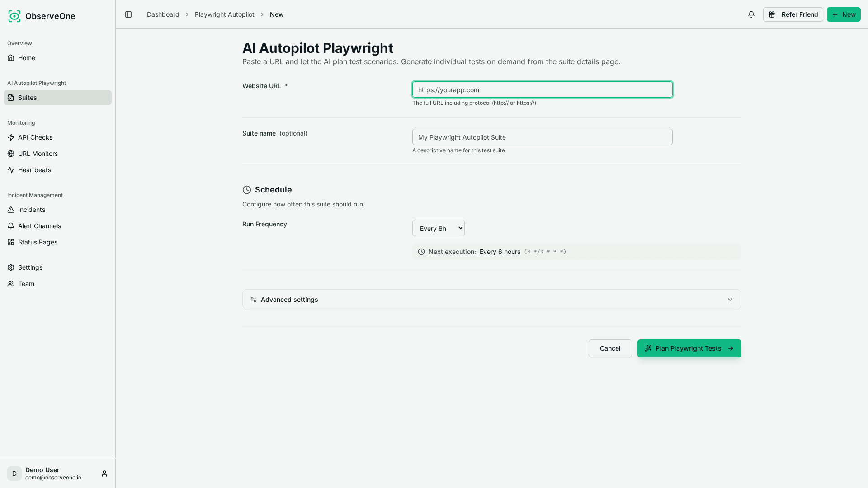Open the Run Frequency dropdown
Image resolution: width=868 pixels, height=488 pixels.
pyautogui.click(x=439, y=228)
